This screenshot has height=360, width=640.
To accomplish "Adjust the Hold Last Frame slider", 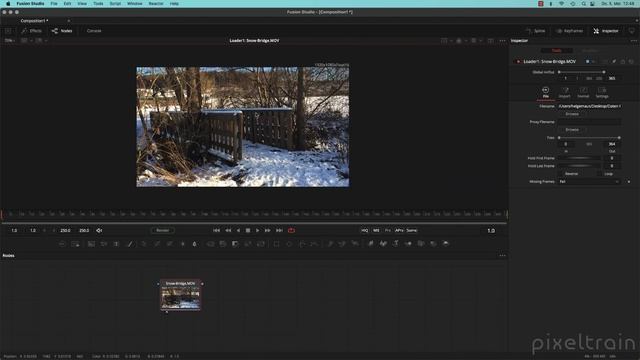I will (x=579, y=166).
